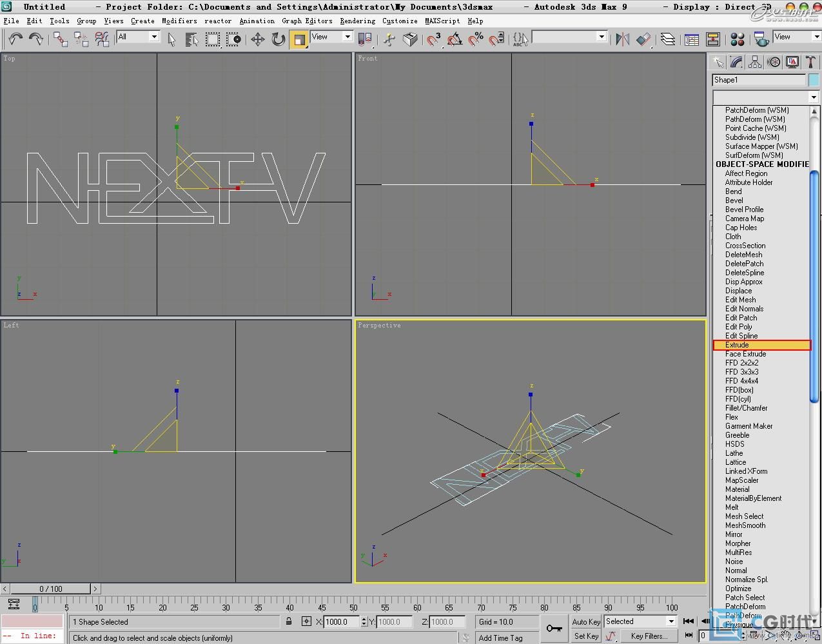
Task: Switch to the Create panel tab
Action: (718, 63)
